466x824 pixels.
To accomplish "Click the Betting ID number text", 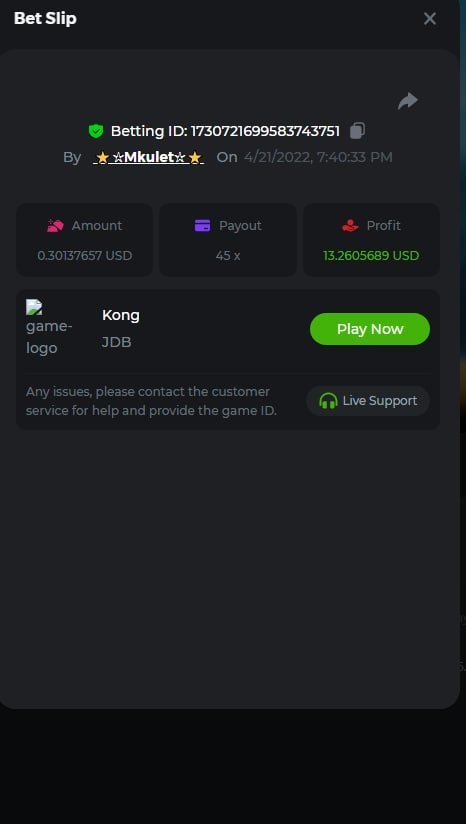I will click(x=265, y=131).
